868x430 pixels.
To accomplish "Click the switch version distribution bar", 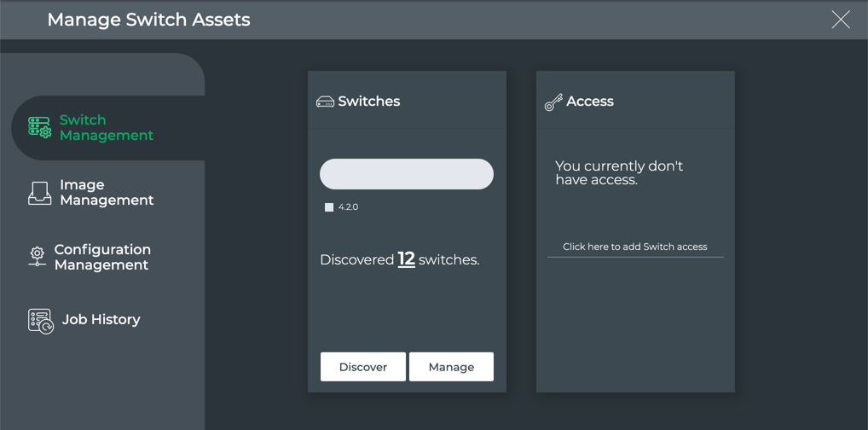I will click(x=406, y=174).
